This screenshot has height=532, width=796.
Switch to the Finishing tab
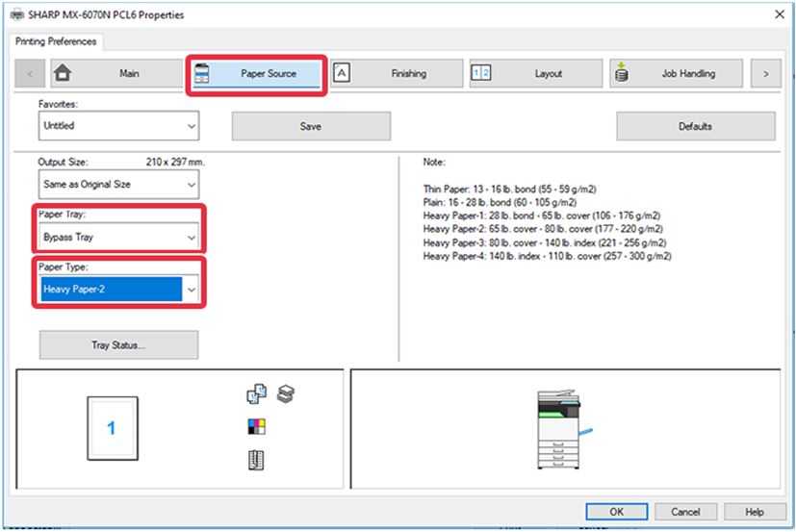tap(395, 73)
